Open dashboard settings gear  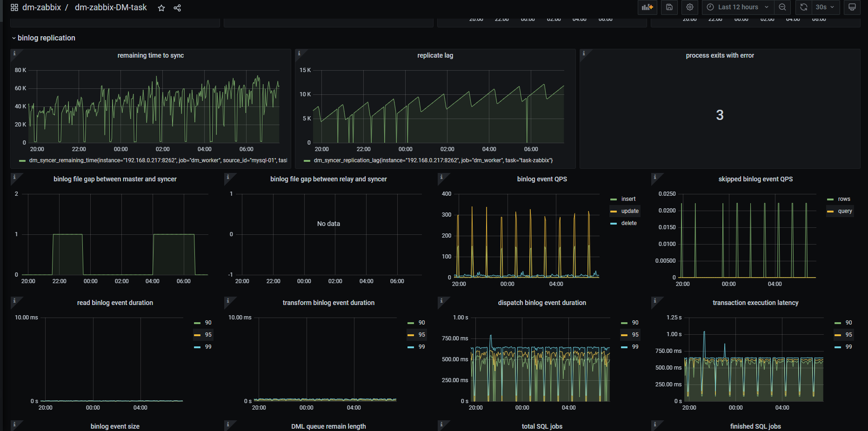point(690,7)
